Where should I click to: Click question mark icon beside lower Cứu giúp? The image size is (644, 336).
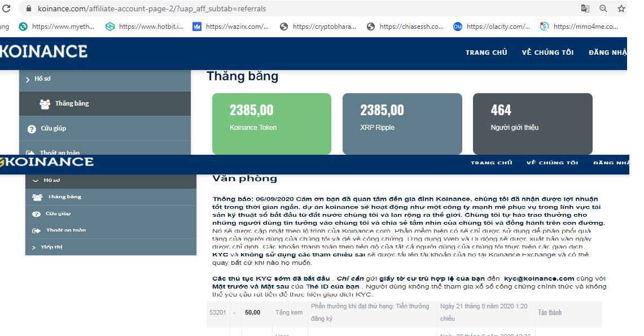[x=37, y=214]
